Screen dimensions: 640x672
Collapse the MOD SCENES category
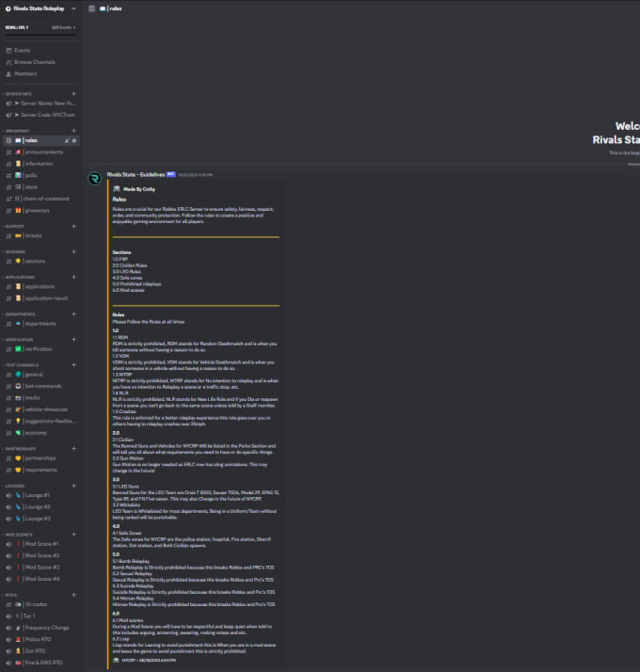[19, 535]
